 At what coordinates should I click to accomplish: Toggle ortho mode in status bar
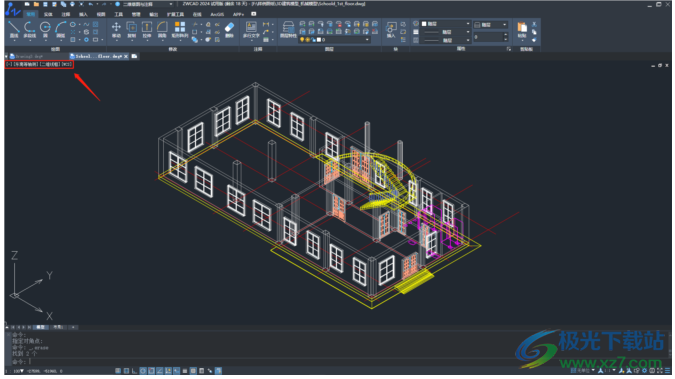pos(134,370)
